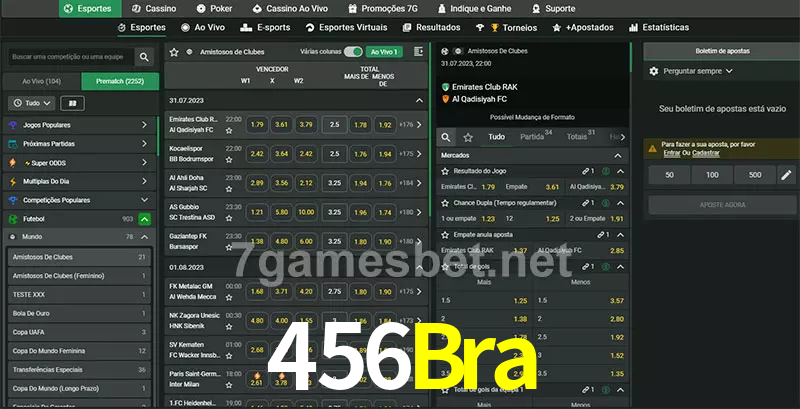Click green Futebol collapse button

click(144, 219)
